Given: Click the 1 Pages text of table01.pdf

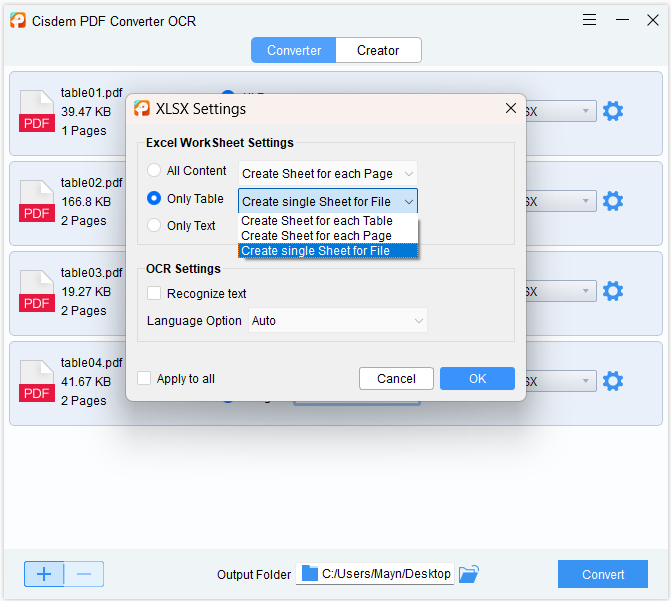Looking at the screenshot, I should pyautogui.click(x=83, y=131).
